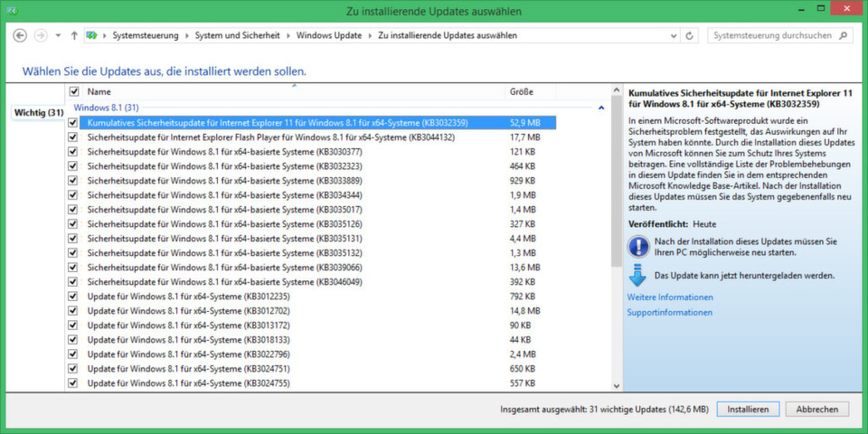This screenshot has height=434, width=868.
Task: Maximize the update selection window
Action: pyautogui.click(x=820, y=8)
